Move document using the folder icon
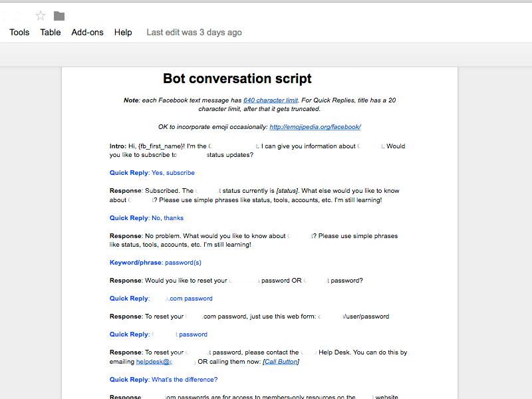Viewport: 532px width, 399px height. (59, 16)
